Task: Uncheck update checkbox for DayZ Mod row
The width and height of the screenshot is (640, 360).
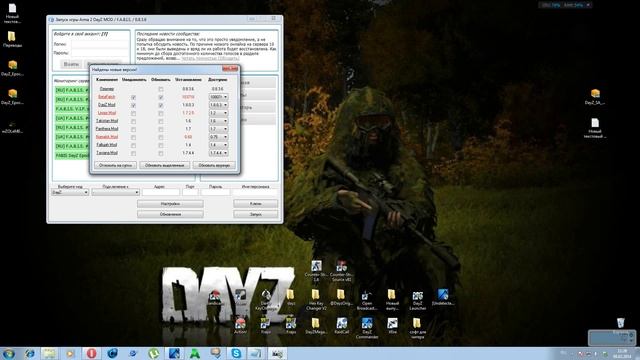Action: click(x=161, y=105)
